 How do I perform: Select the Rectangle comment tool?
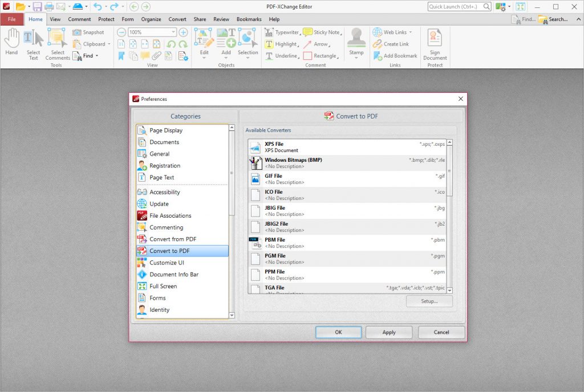[x=321, y=56]
